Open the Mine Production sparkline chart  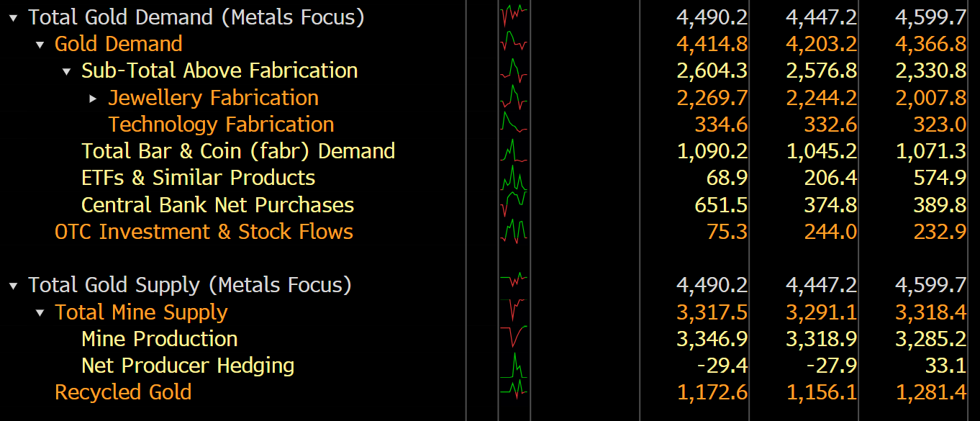pyautogui.click(x=514, y=338)
